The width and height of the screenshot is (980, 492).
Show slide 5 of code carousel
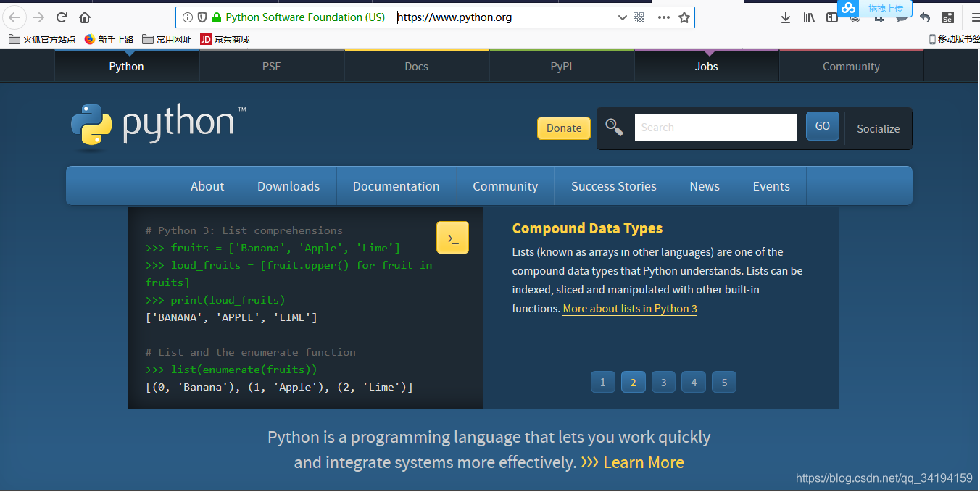724,382
